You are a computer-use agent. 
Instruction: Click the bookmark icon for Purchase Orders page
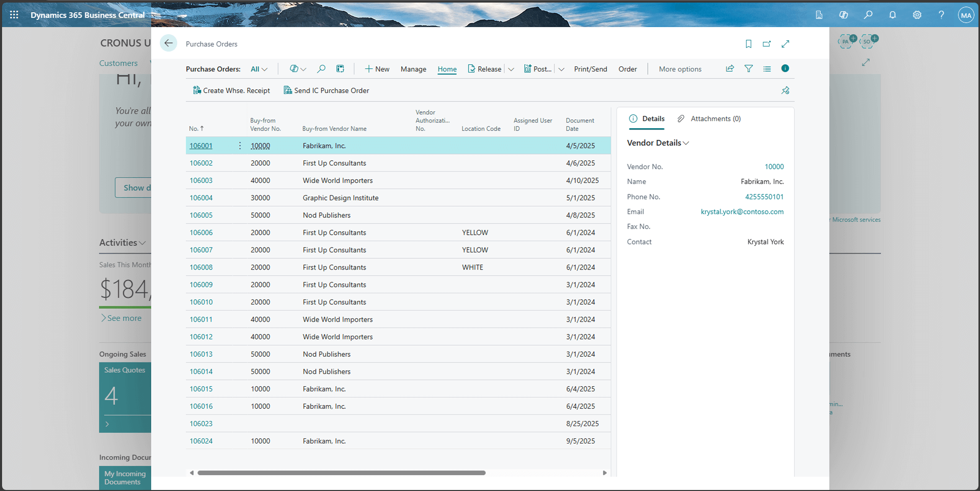(748, 44)
